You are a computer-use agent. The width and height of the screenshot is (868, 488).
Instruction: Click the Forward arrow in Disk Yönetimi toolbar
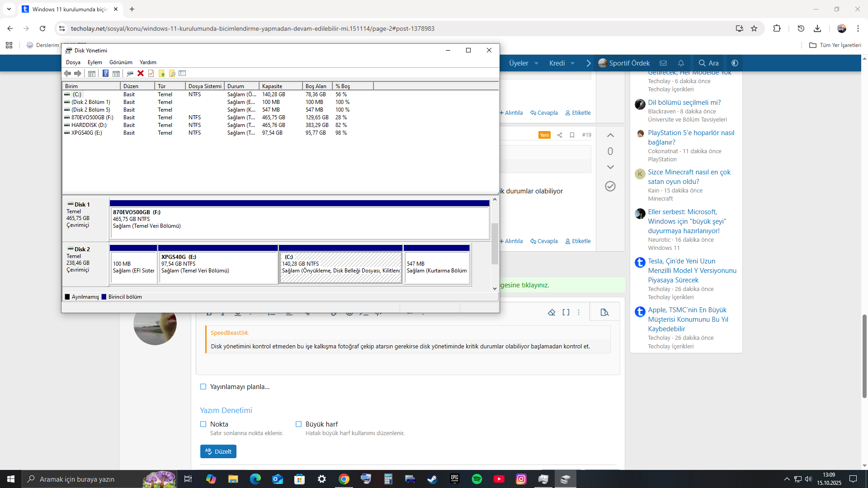click(x=78, y=73)
